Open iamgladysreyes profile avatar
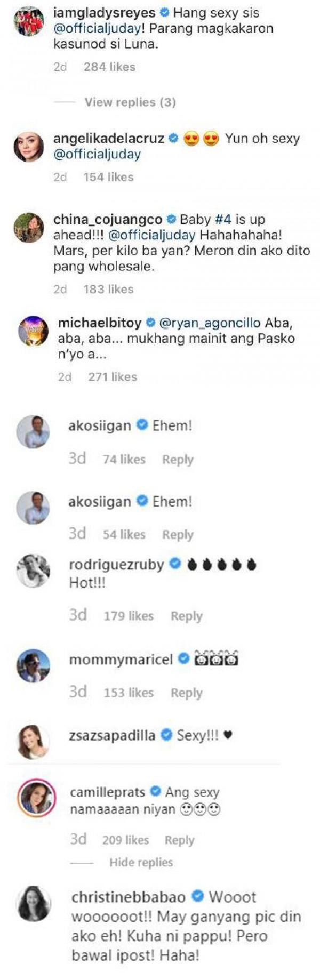The height and width of the screenshot is (980, 320). (x=29, y=20)
